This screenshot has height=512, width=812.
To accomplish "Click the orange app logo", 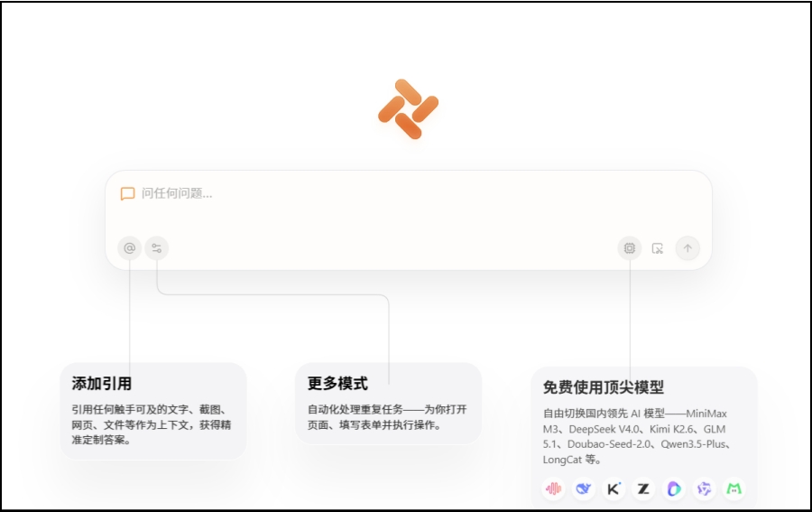I will coord(409,109).
